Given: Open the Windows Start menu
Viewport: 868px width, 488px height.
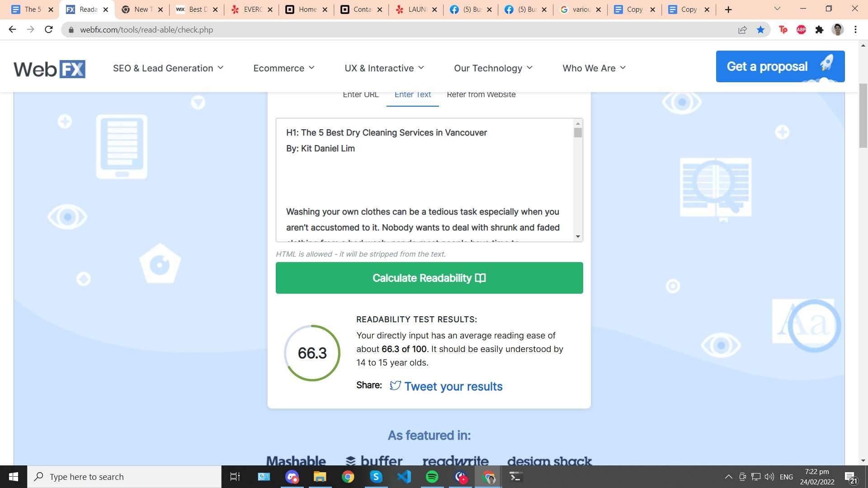Looking at the screenshot, I should [14, 477].
